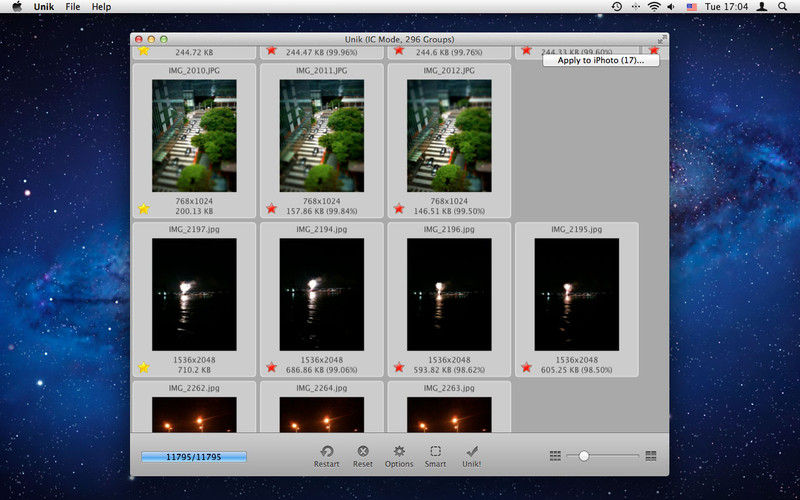Click the user account menu bar icon
The width and height of the screenshot is (800, 500).
click(x=762, y=7)
